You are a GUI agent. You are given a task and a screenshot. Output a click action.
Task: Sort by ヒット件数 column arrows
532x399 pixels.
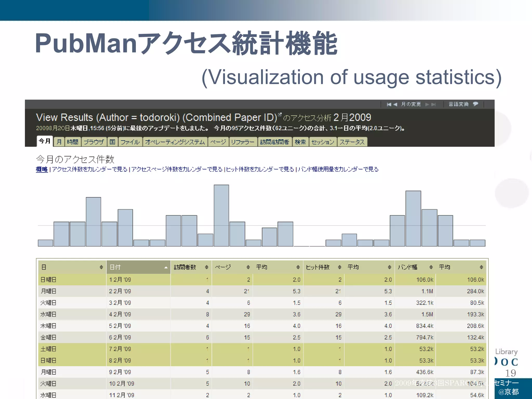tap(340, 267)
